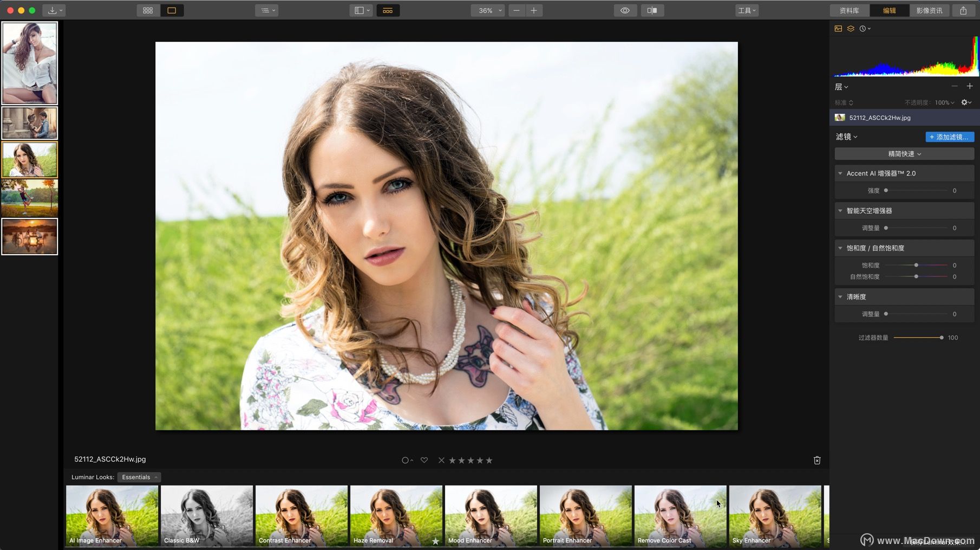Collapse the Accent AI 增强器 filter
This screenshot has width=980, height=550.
[840, 173]
